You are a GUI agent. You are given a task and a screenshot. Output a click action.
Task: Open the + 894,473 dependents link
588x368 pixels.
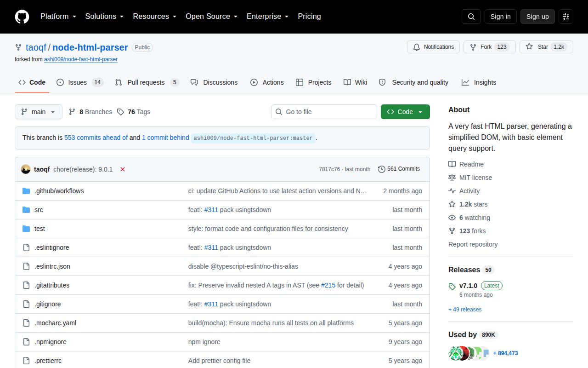tap(505, 353)
